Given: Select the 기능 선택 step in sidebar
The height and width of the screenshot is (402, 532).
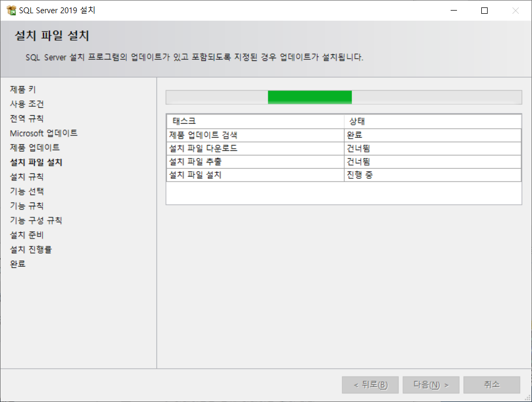Looking at the screenshot, I should [x=27, y=191].
